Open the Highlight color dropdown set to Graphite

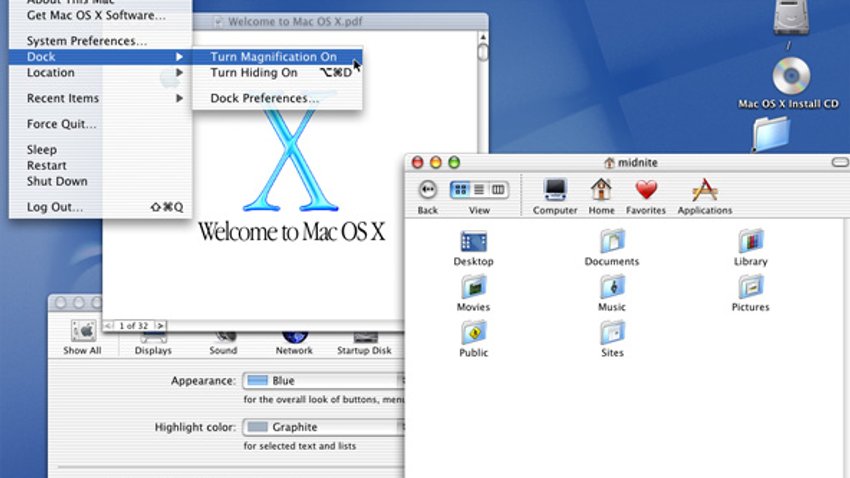pyautogui.click(x=324, y=427)
